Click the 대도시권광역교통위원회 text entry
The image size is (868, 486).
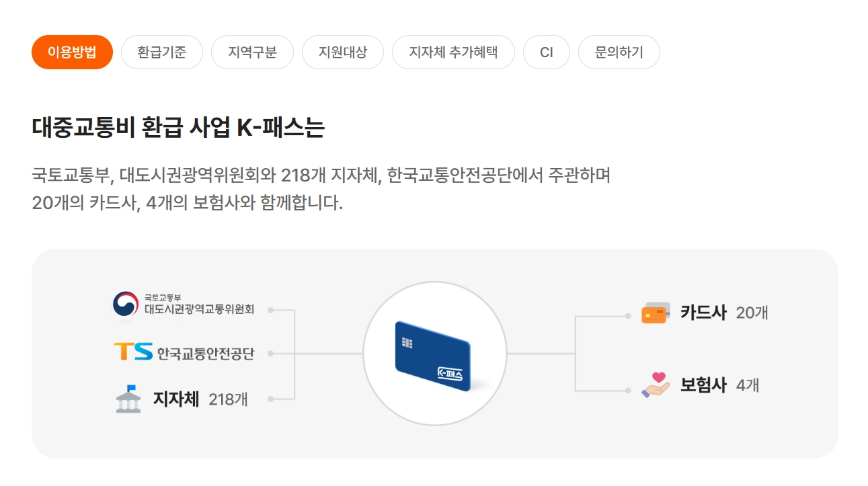[x=200, y=309]
